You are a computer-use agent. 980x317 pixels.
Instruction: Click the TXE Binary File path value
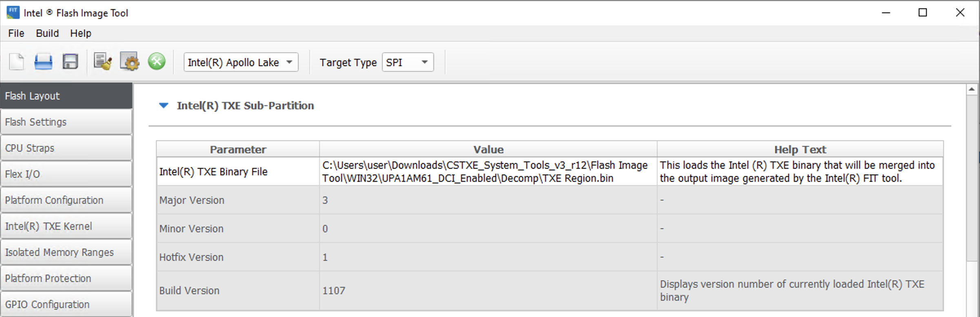click(488, 172)
